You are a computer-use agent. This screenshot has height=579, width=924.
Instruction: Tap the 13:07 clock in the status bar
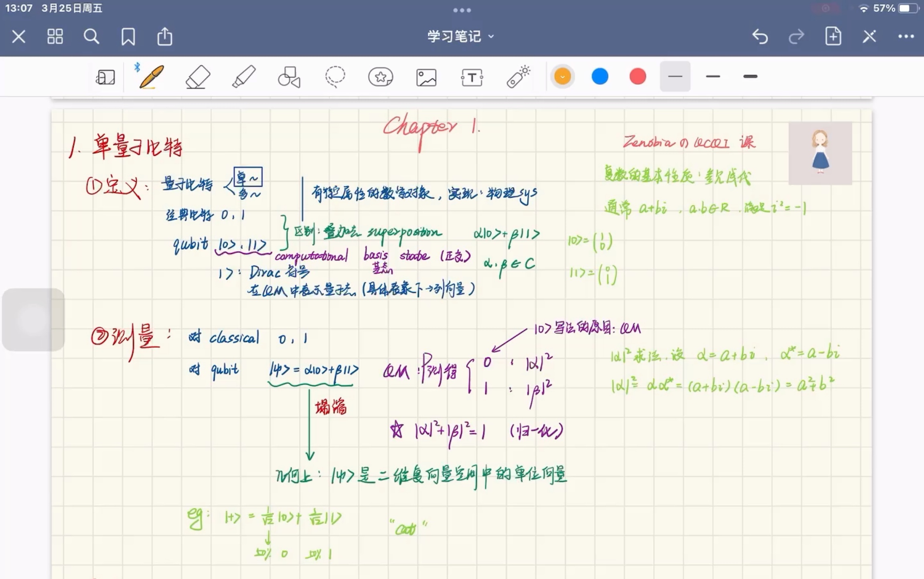(19, 8)
